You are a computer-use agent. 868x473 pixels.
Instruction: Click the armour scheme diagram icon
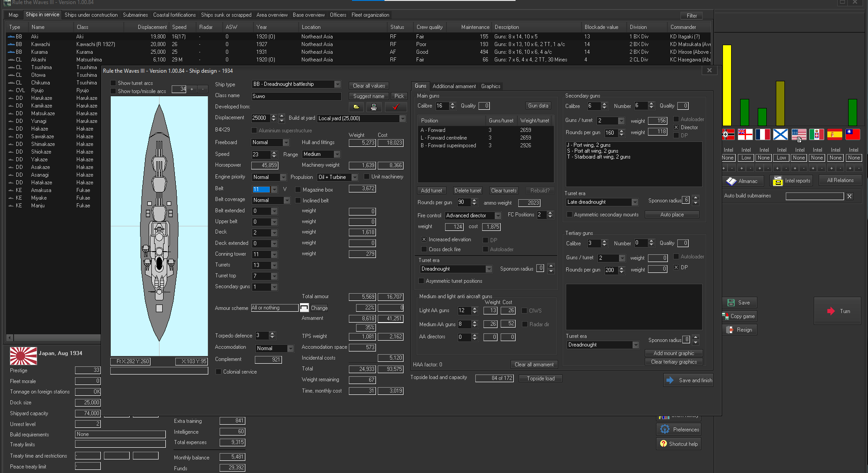point(304,308)
